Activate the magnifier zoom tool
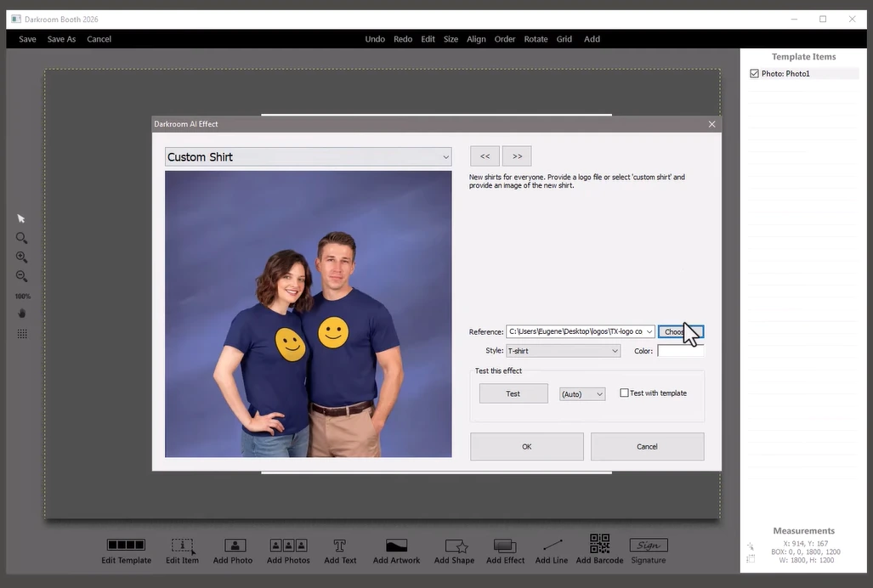Screen dimensions: 873x588 21,238
